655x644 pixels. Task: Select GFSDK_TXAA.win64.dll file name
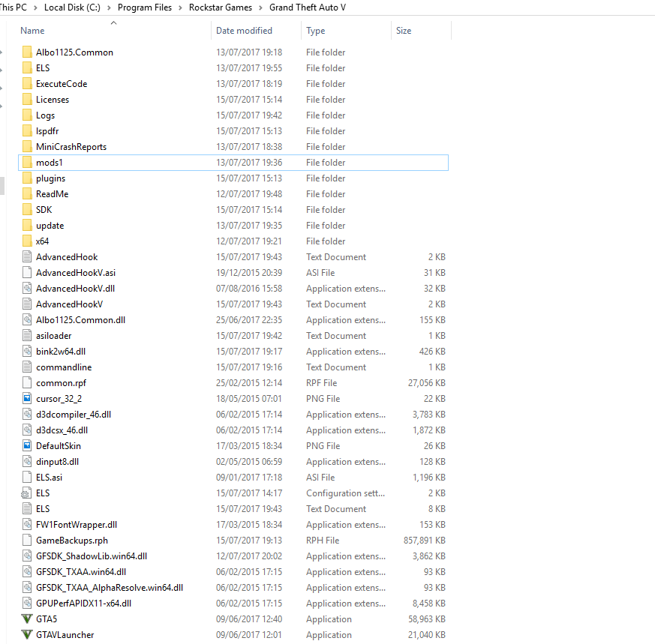coord(81,572)
